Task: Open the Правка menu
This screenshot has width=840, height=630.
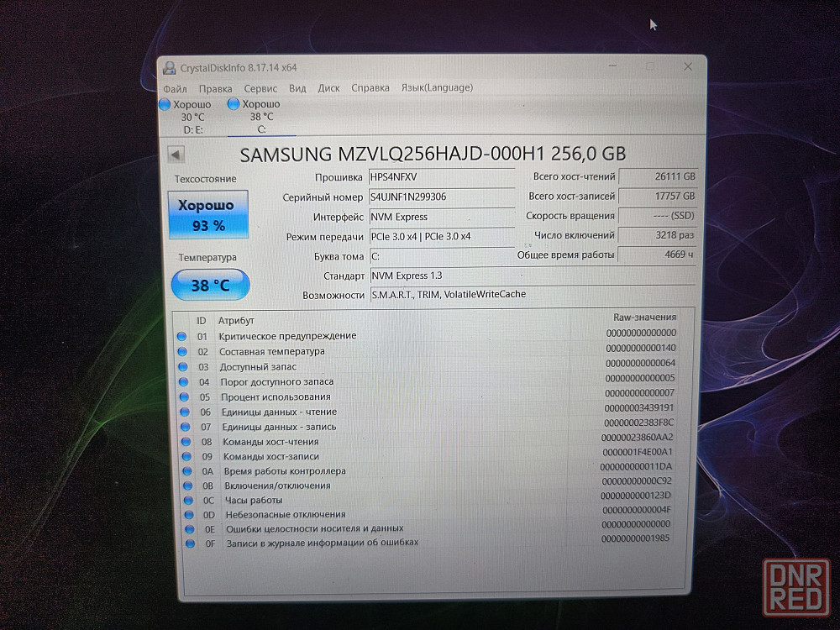Action: click(x=215, y=89)
